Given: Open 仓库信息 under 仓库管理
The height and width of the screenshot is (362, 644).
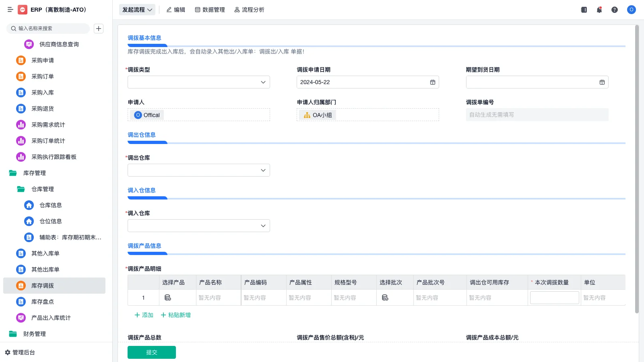Looking at the screenshot, I should (x=50, y=205).
